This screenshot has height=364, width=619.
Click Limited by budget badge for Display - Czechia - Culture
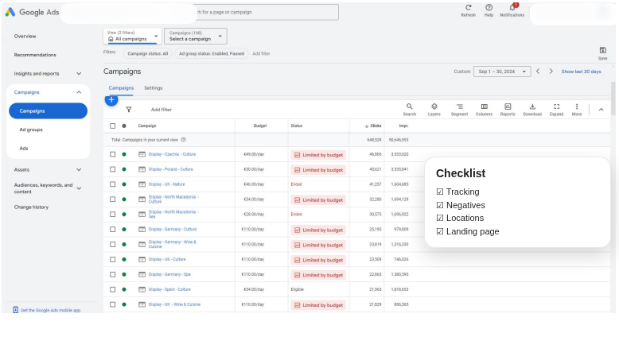tap(318, 155)
